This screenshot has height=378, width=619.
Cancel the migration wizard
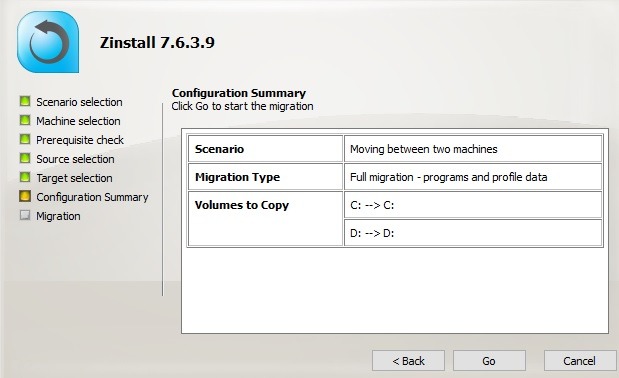(580, 361)
